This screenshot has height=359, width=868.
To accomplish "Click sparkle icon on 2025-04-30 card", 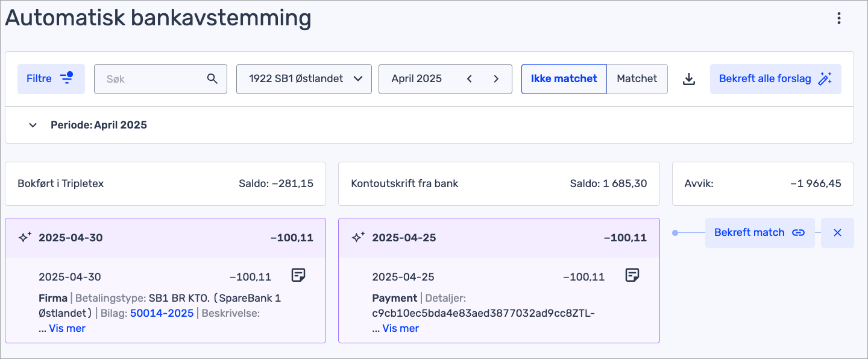I will click(x=25, y=238).
